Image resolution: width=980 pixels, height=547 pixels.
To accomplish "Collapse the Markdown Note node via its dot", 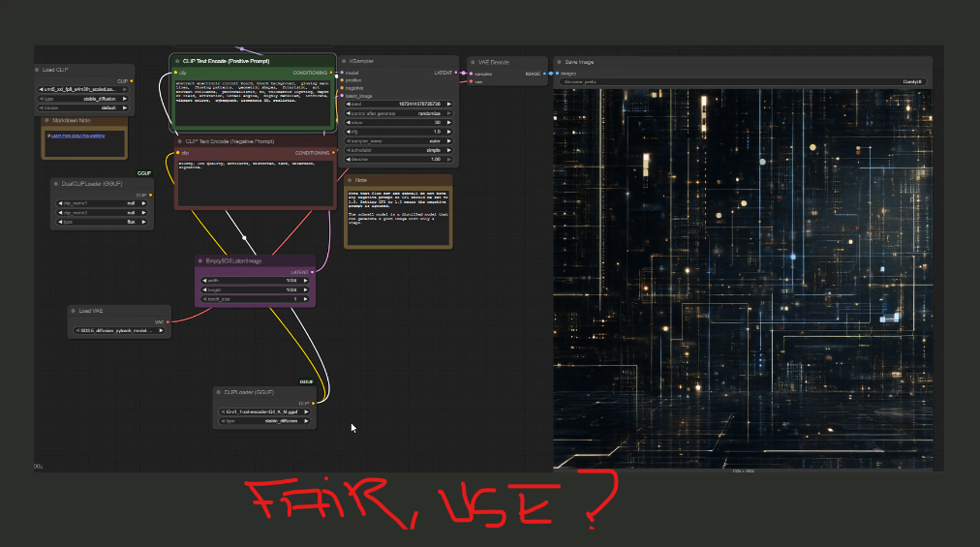I will click(46, 120).
